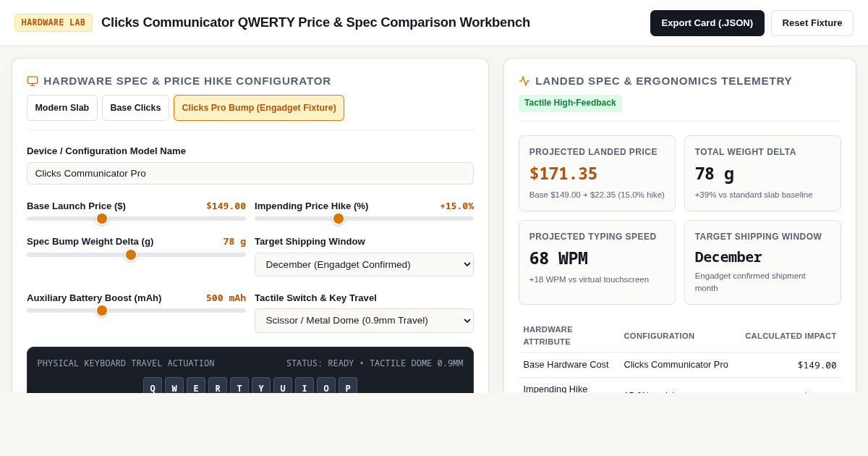Screen dimensions: 868x456
Task: Adjust the Auxiliary Battery Boost slider
Action: pyautogui.click(x=136, y=311)
